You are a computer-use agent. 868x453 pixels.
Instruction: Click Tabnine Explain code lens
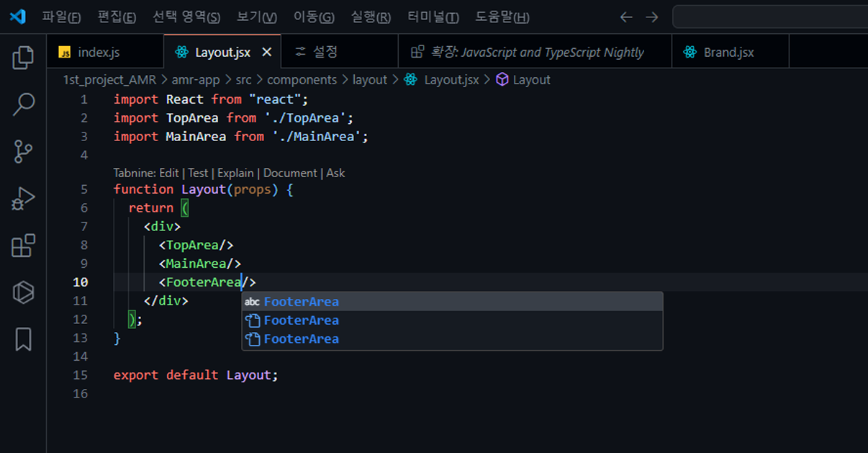tap(235, 173)
